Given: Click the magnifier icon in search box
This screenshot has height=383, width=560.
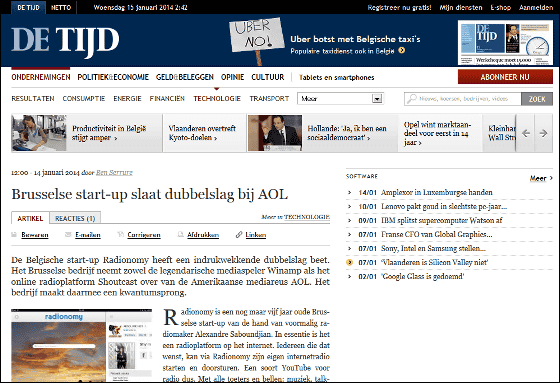Looking at the screenshot, I should point(411,98).
